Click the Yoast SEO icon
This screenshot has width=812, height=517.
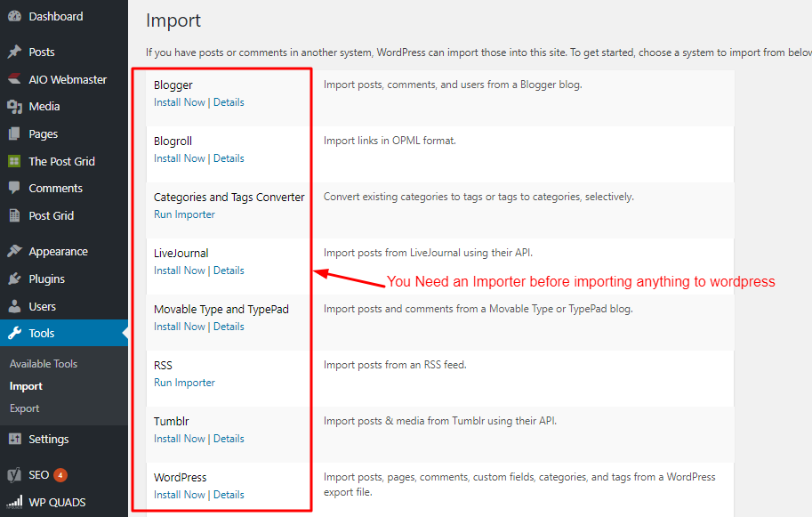pos(14,474)
